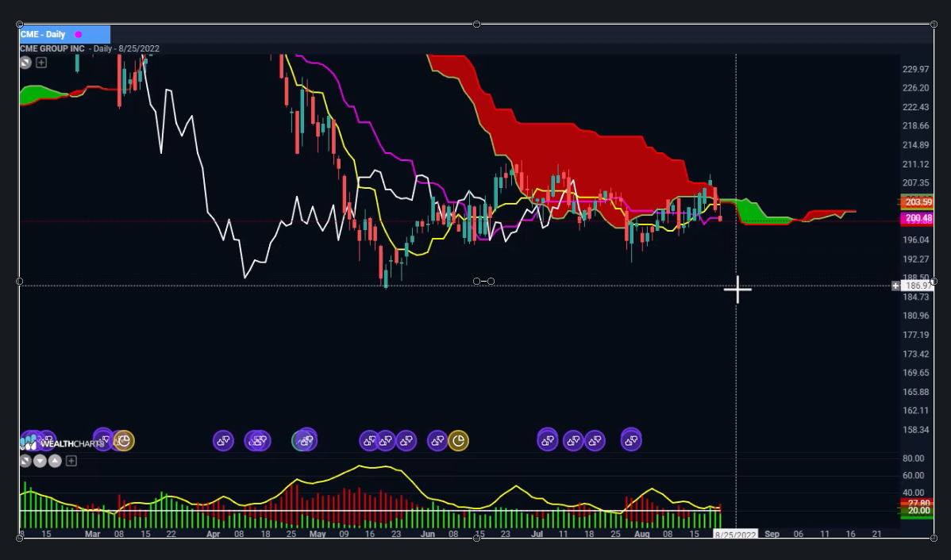Click the Jul label on the time axis
The image size is (951, 560).
[537, 534]
